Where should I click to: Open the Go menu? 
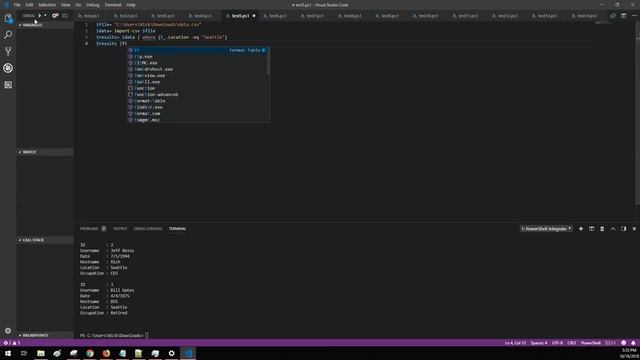[x=78, y=5]
